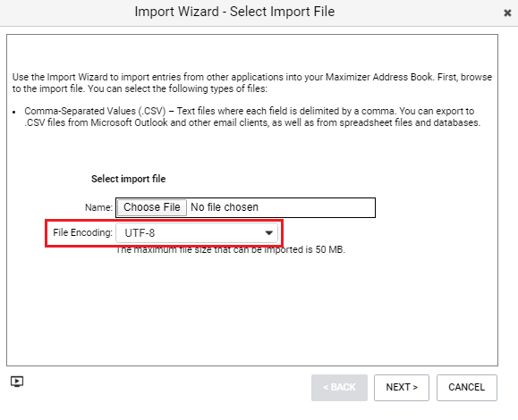The image size is (518, 420).
Task: Click the maximum file size note
Action: tap(231, 249)
